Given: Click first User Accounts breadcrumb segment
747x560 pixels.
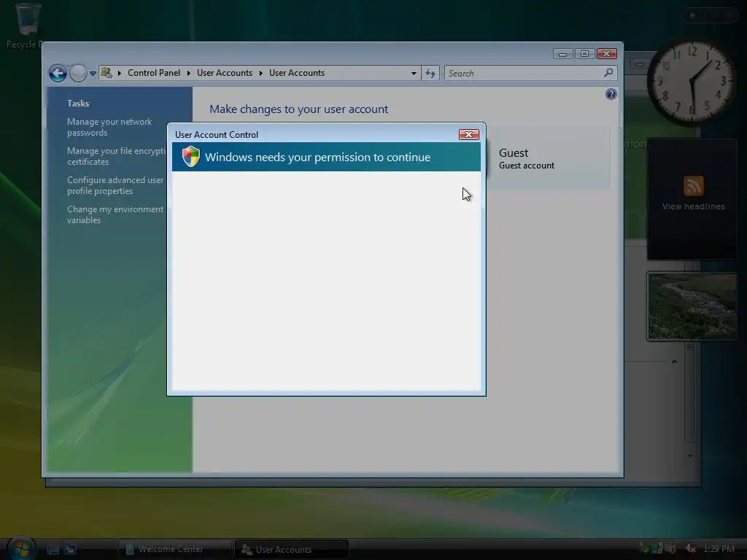Looking at the screenshot, I should [225, 73].
